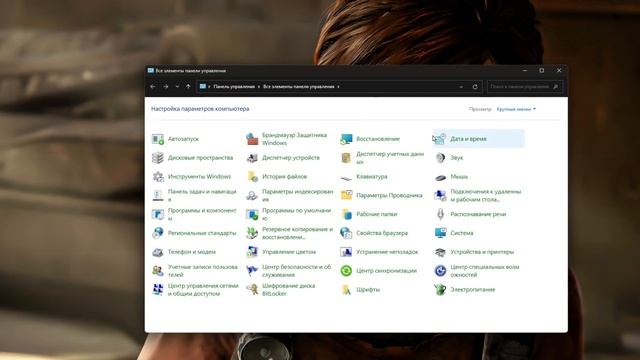640x360 pixels.
Task: Open the Система monitor icon
Action: 440,233
